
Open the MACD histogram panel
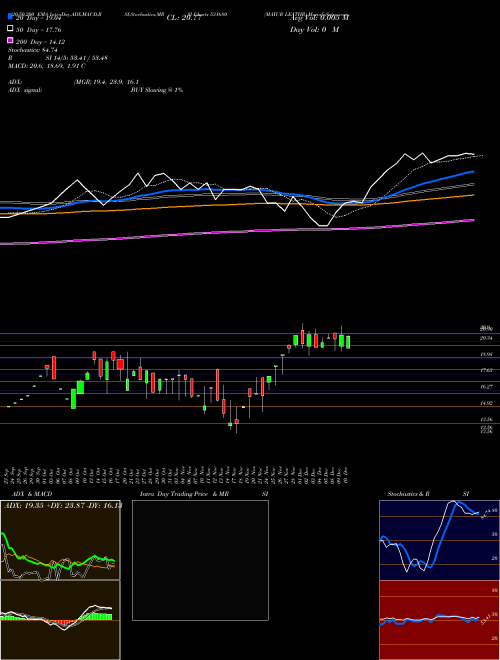[60, 620]
